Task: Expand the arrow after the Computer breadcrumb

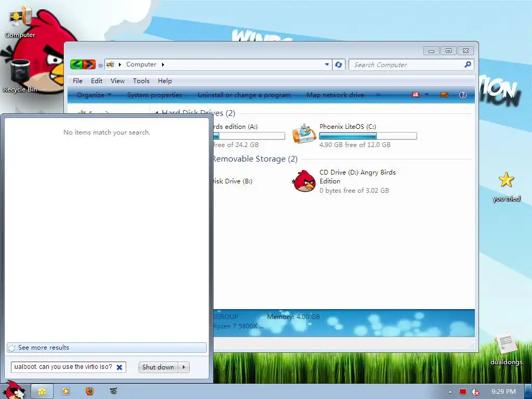Action: [x=163, y=64]
